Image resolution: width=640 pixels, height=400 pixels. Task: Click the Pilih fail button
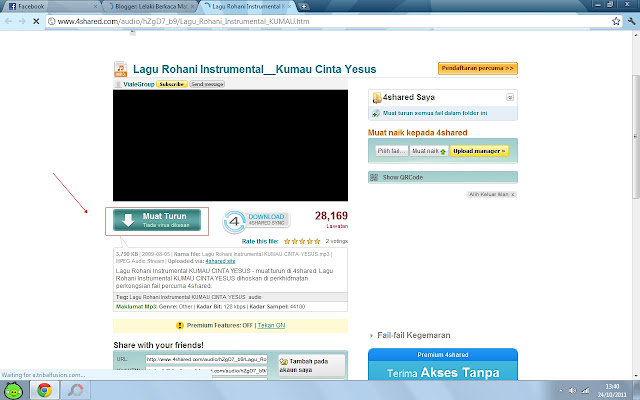click(391, 151)
